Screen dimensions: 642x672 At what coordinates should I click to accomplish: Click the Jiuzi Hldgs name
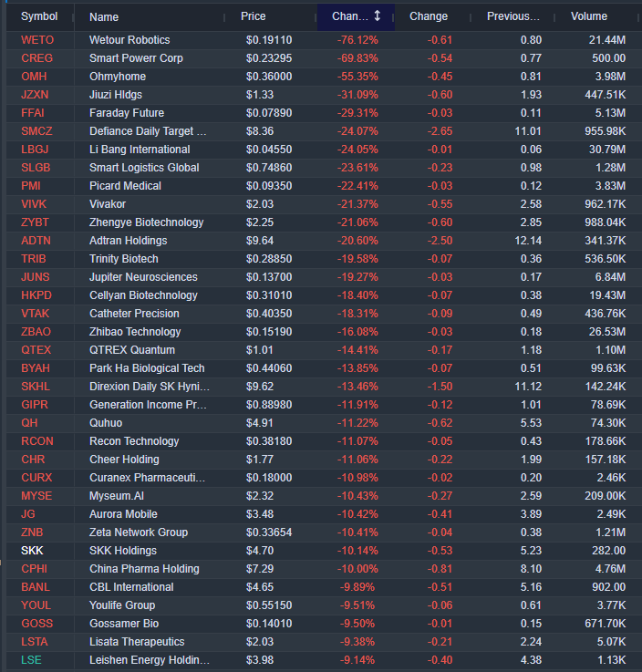(115, 95)
